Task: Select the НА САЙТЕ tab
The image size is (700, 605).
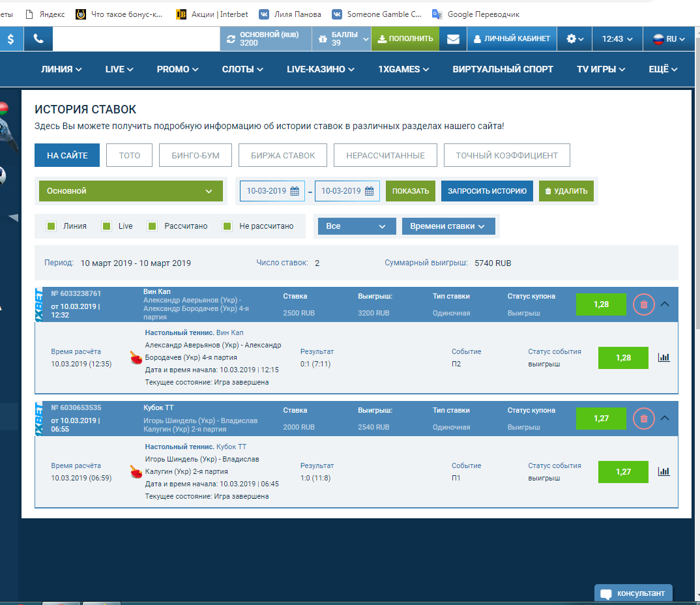Action: point(67,155)
